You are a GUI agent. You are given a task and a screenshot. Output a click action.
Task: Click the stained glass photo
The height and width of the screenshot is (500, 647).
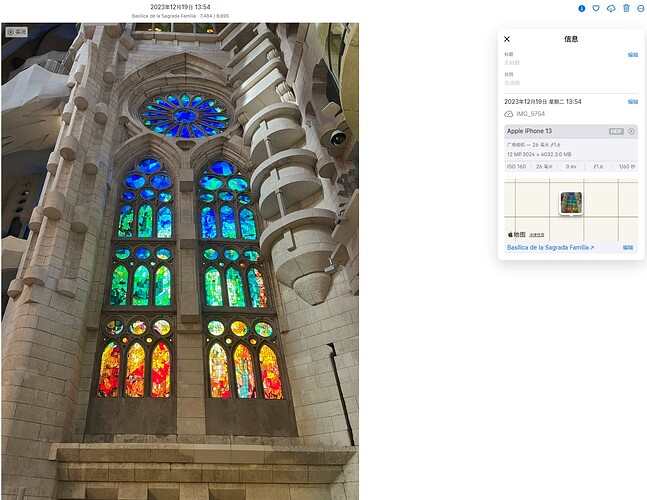click(x=180, y=261)
